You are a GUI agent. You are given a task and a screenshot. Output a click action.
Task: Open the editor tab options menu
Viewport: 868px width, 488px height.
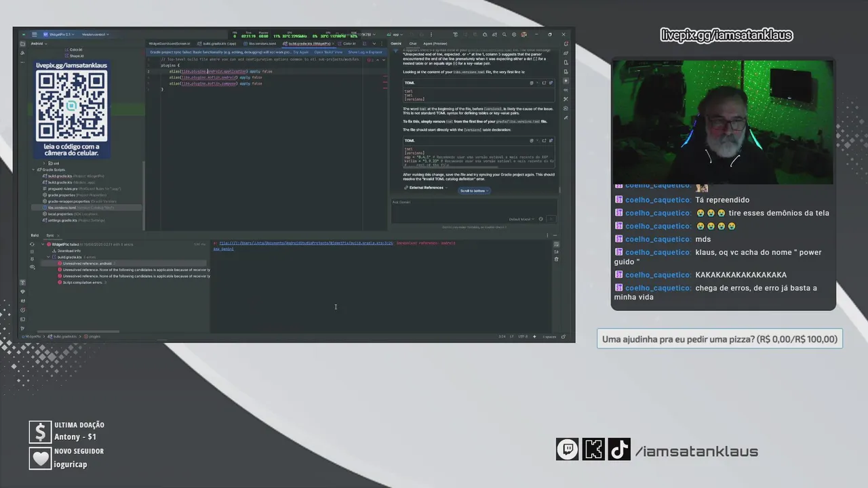[x=382, y=43]
